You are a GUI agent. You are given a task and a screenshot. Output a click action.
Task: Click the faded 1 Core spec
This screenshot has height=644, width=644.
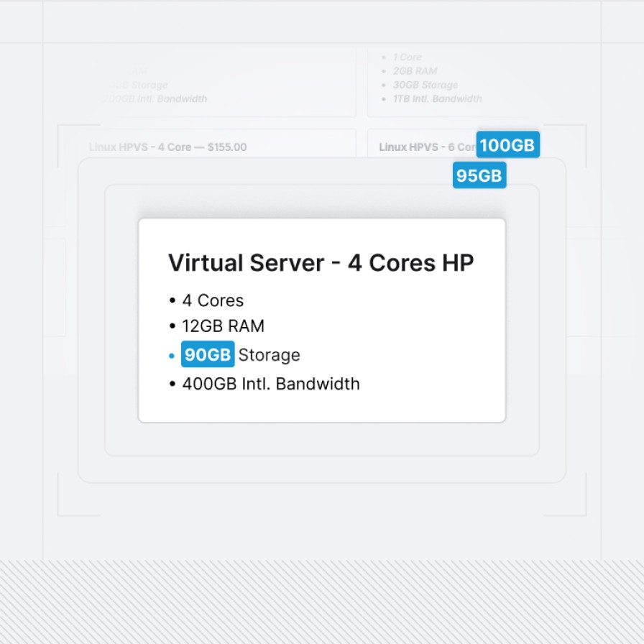(407, 57)
